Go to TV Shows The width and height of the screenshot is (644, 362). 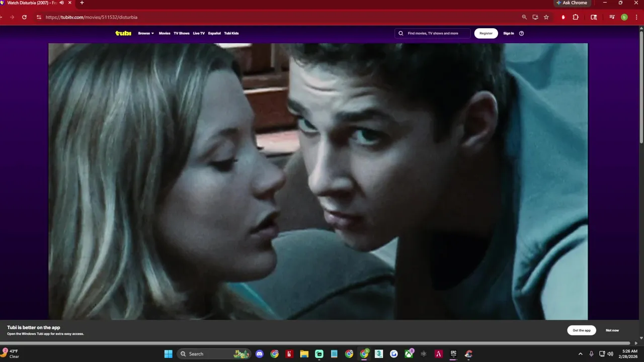182,33
